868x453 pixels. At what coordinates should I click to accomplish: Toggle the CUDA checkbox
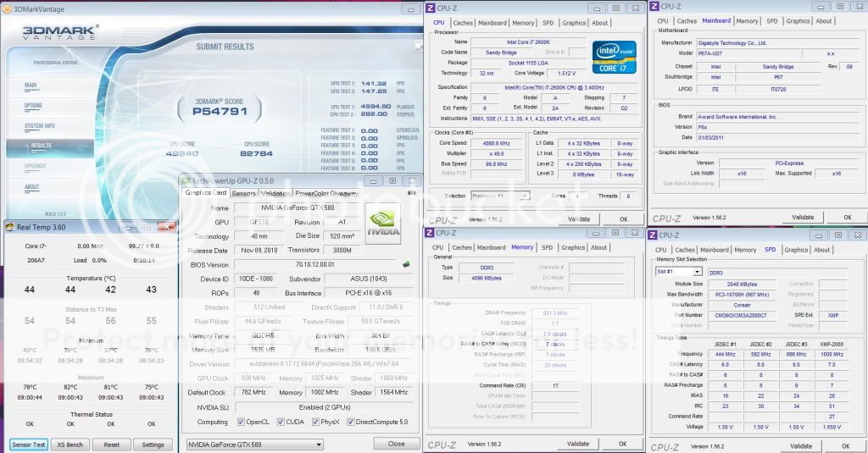click(x=281, y=422)
